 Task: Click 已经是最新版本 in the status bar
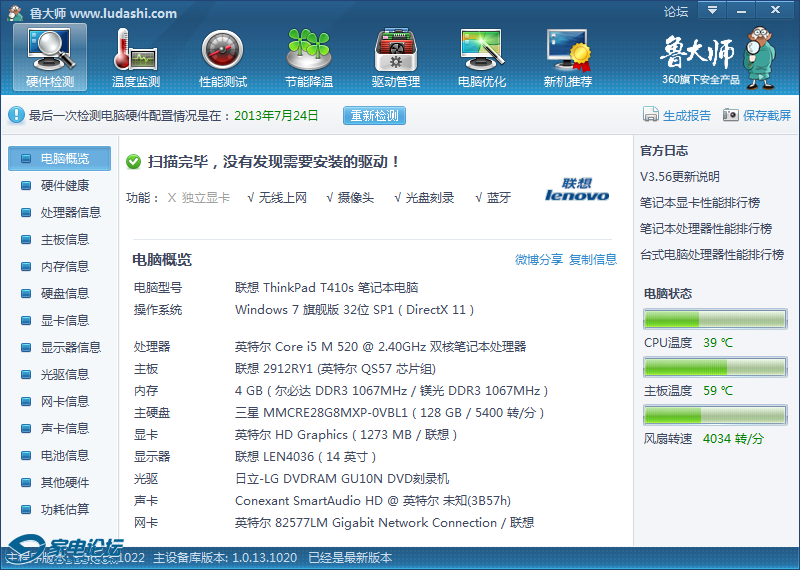350,557
